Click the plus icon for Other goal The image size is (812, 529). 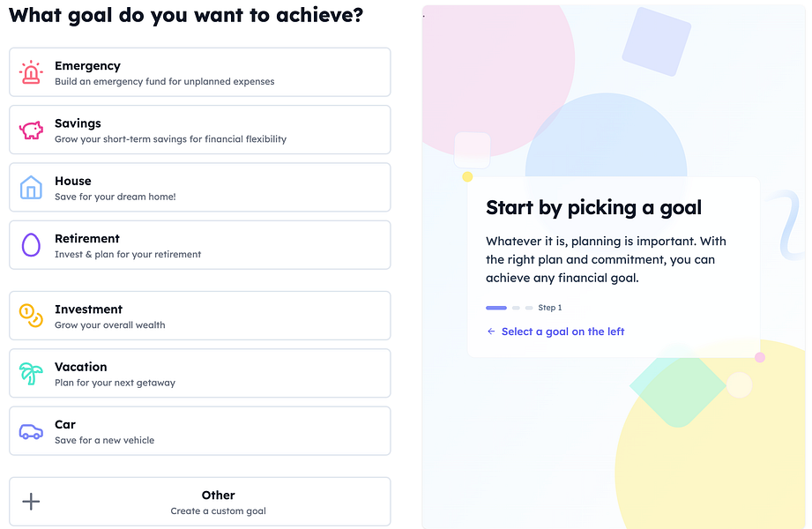pyautogui.click(x=31, y=502)
